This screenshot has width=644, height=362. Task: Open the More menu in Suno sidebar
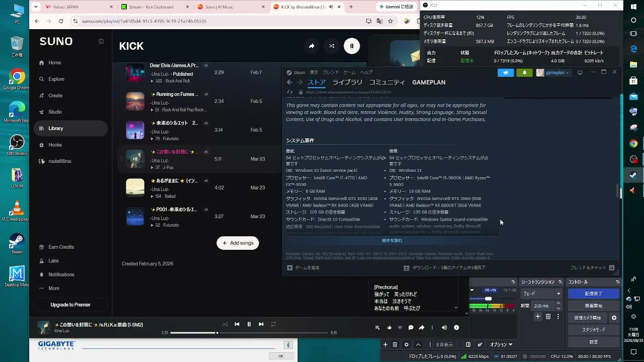tap(70, 288)
